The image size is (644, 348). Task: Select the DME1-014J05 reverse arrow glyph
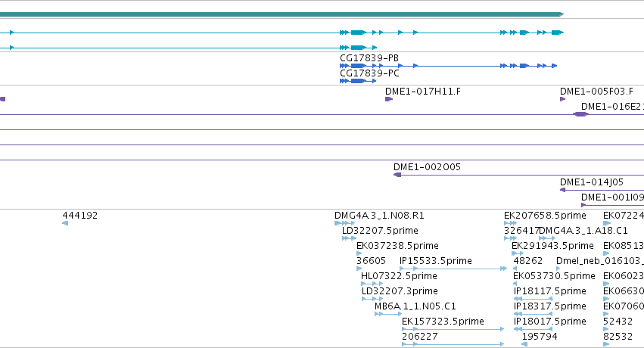[x=563, y=190]
